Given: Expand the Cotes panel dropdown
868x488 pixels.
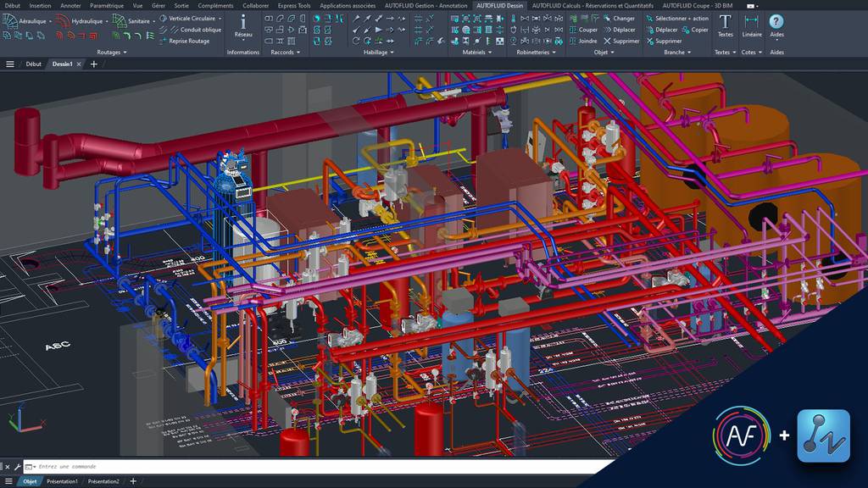Looking at the screenshot, I should 751,52.
